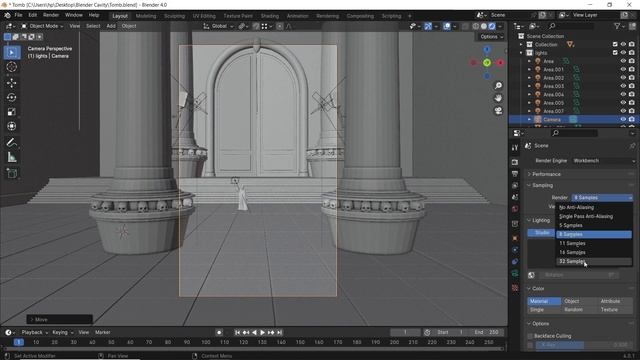Toggle the camera view icon in viewport
This screenshot has width=640, height=360.
(498, 111)
